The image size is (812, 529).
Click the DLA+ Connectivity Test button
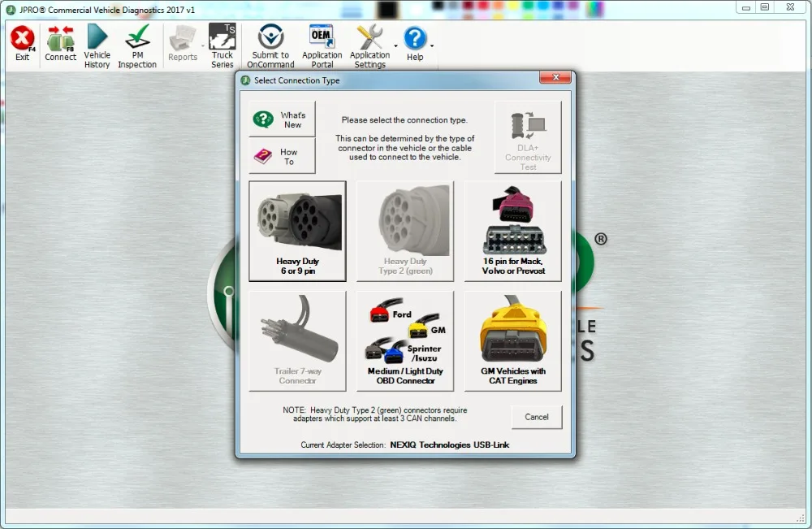(x=528, y=137)
